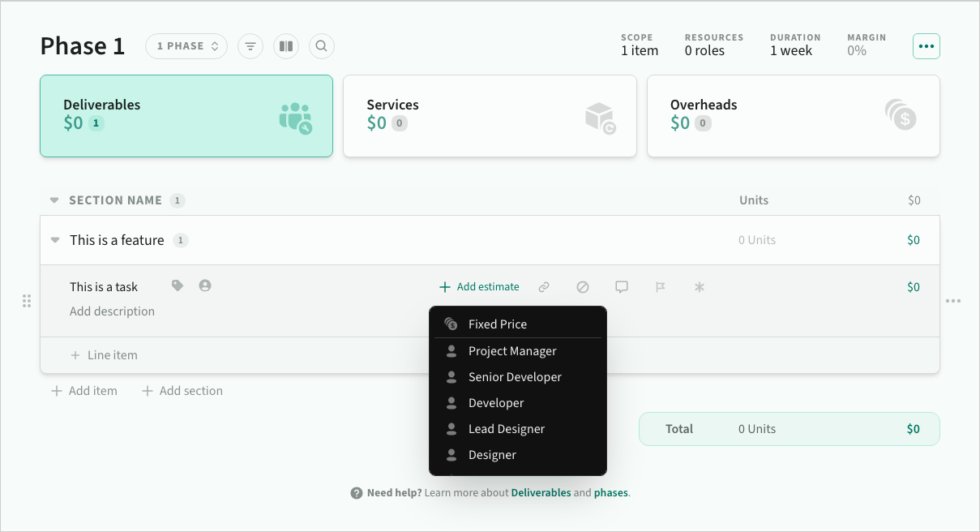Click the Add section button

pos(182,391)
